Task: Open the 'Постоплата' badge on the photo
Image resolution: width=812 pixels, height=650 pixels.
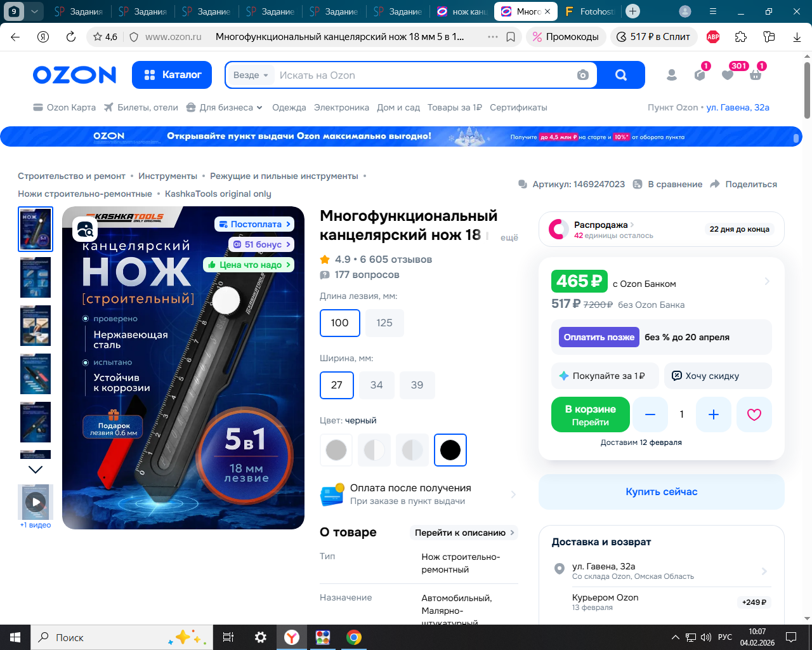Action: click(254, 224)
